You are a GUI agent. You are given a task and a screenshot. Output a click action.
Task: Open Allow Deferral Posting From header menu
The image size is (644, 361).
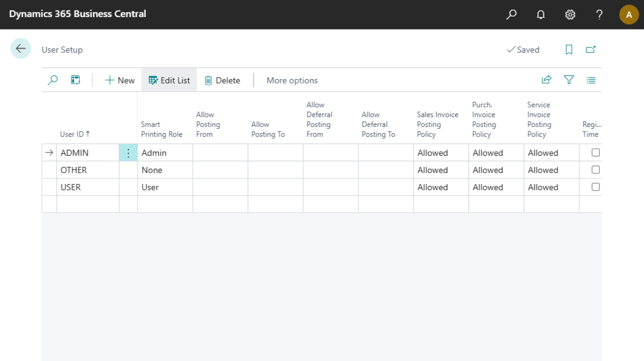[x=319, y=119]
